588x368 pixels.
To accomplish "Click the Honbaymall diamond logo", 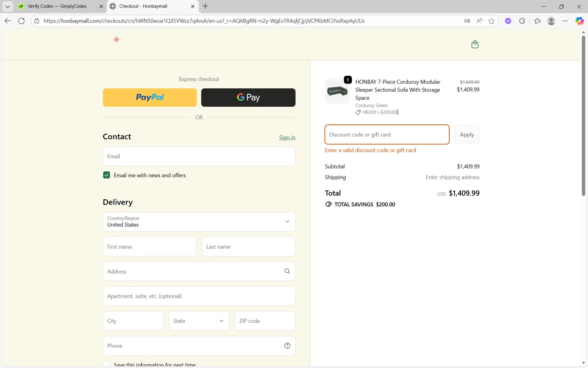I will [116, 40].
